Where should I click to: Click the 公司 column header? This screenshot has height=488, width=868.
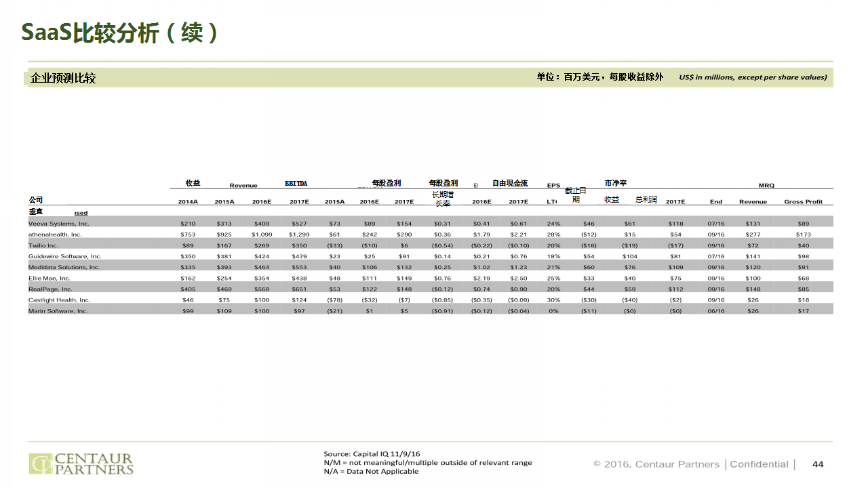click(36, 200)
